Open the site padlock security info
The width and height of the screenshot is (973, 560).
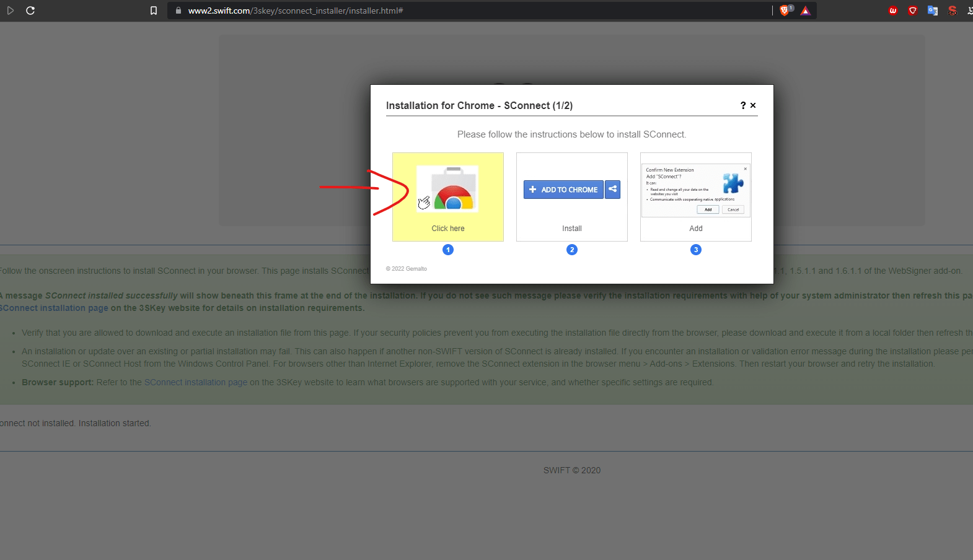point(178,11)
